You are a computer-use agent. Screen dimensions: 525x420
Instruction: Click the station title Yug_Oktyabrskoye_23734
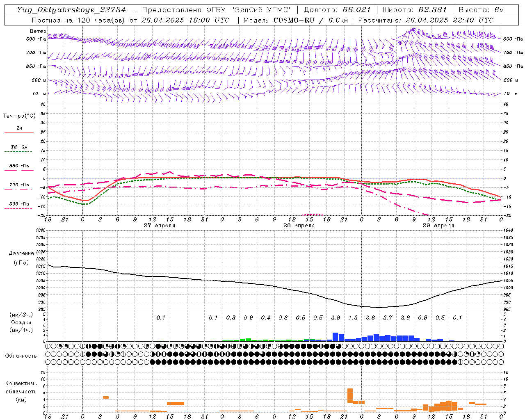[71, 10]
